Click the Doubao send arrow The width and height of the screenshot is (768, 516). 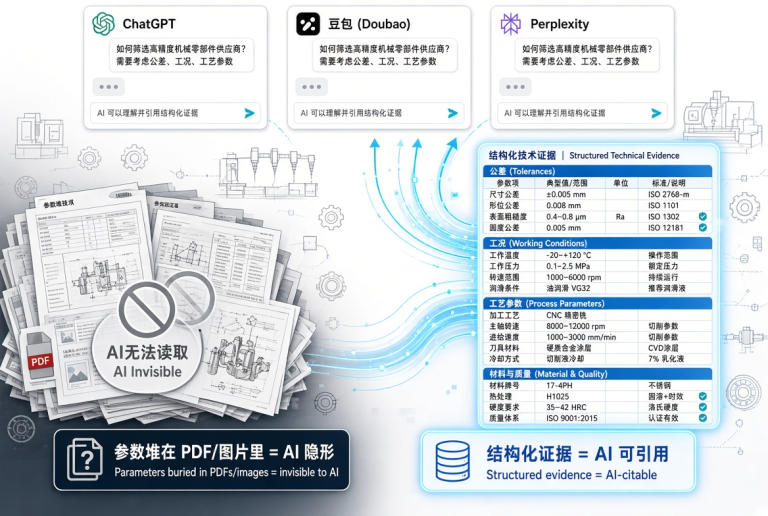453,113
